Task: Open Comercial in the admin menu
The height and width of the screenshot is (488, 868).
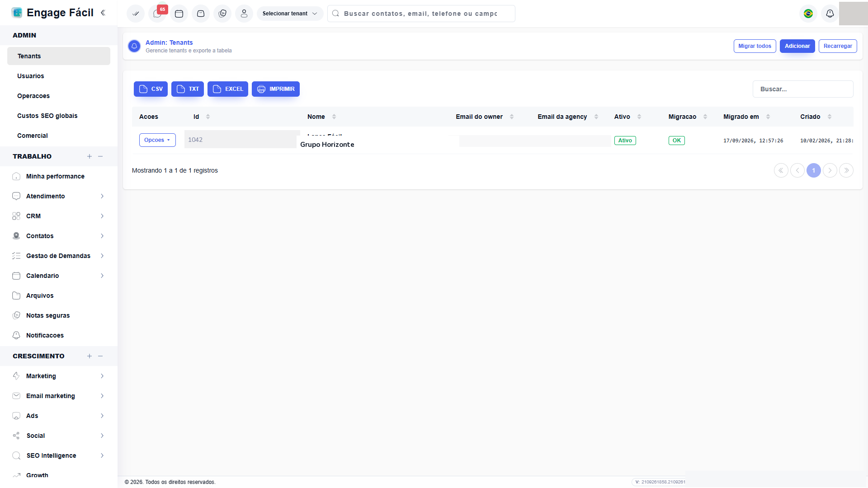Action: pos(59,136)
